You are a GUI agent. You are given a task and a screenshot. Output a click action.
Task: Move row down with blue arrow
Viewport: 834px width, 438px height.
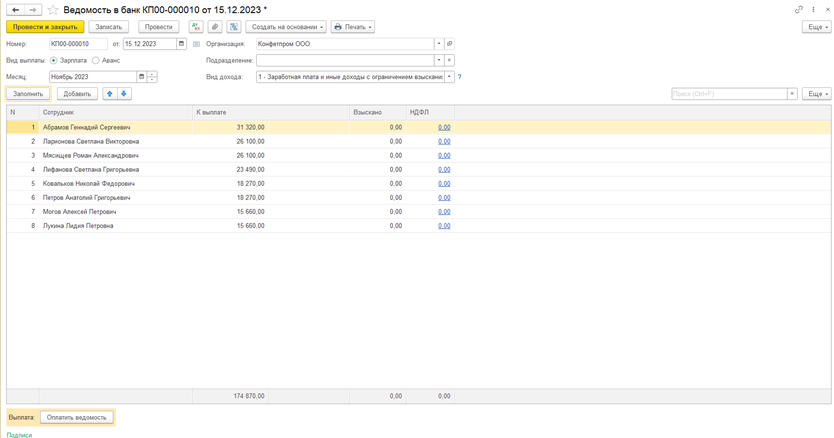coord(124,94)
